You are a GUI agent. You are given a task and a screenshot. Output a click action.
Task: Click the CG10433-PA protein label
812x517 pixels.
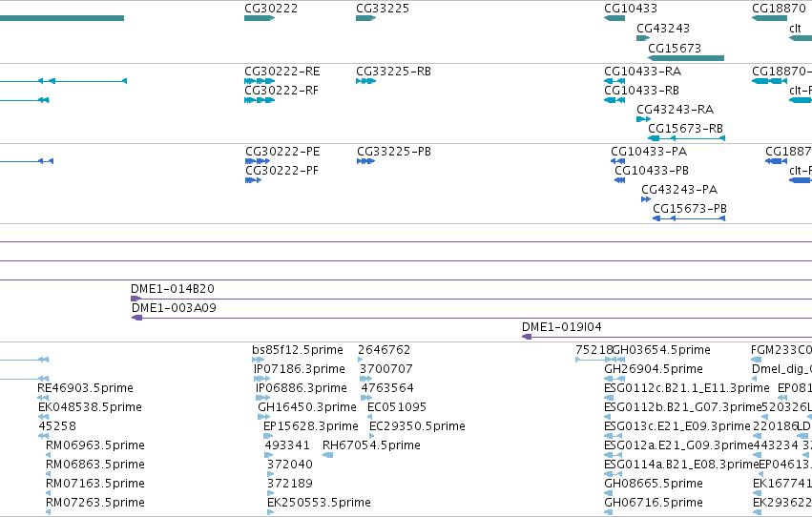649,152
